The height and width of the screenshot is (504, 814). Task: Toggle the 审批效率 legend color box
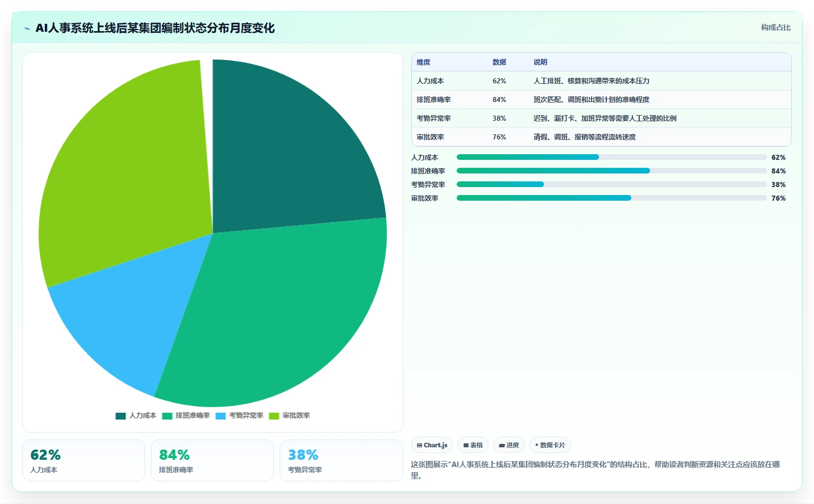coord(274,416)
